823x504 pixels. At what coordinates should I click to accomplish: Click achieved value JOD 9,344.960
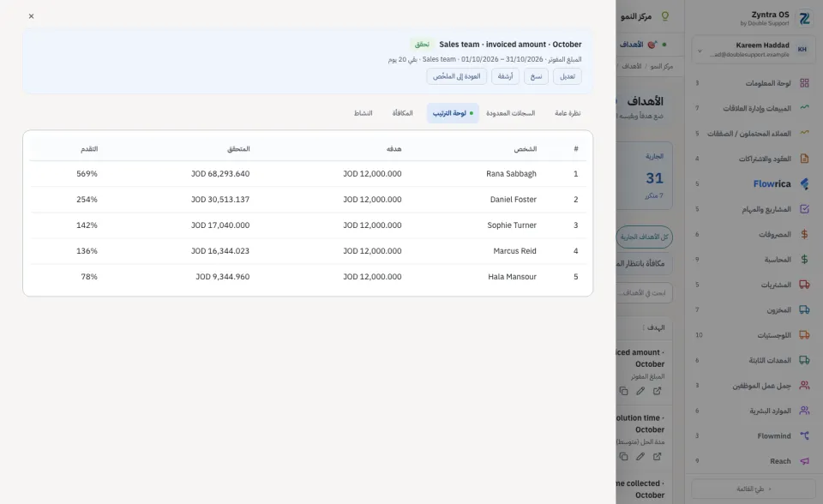223,277
